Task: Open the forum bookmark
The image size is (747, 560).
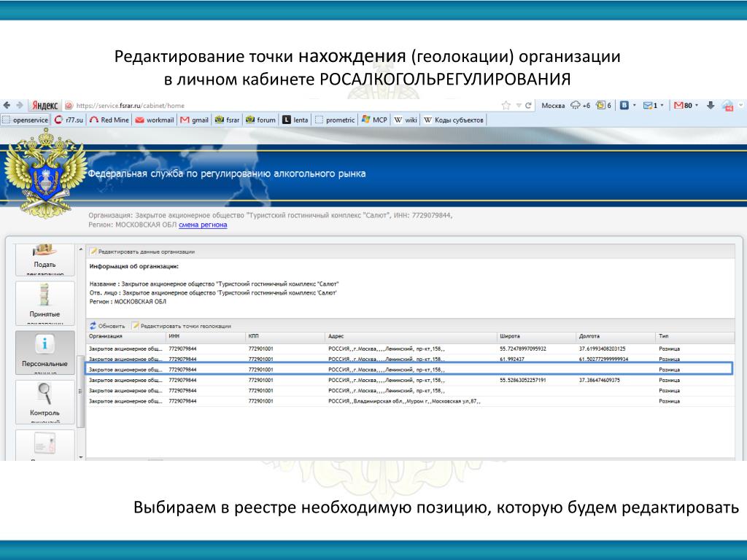Action: tap(261, 120)
